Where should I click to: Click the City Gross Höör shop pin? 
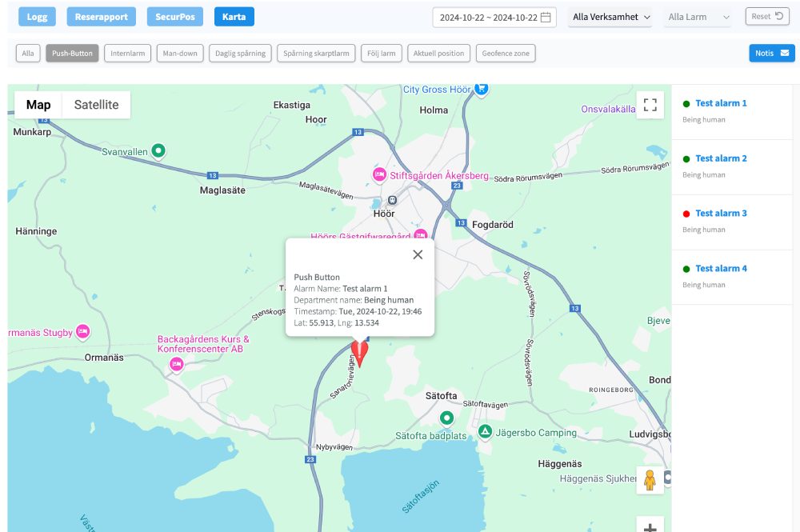click(x=481, y=88)
